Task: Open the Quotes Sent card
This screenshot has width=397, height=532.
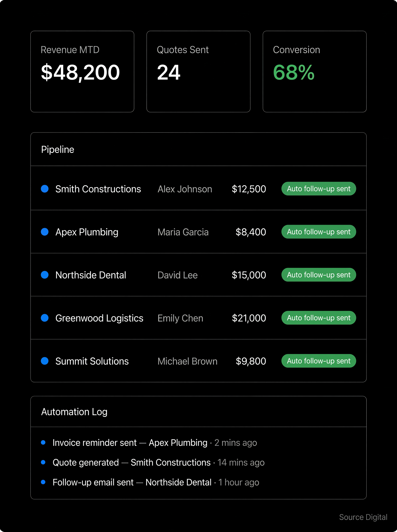Action: pos(198,71)
